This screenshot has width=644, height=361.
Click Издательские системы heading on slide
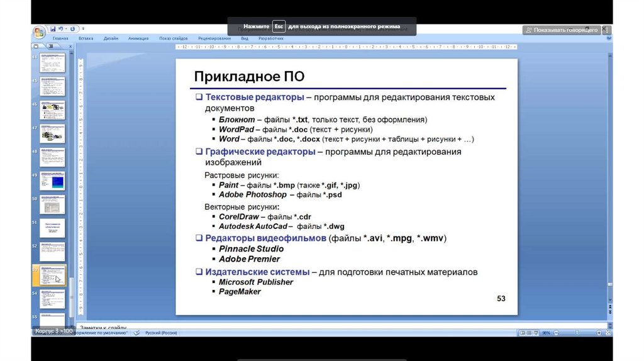tap(257, 272)
